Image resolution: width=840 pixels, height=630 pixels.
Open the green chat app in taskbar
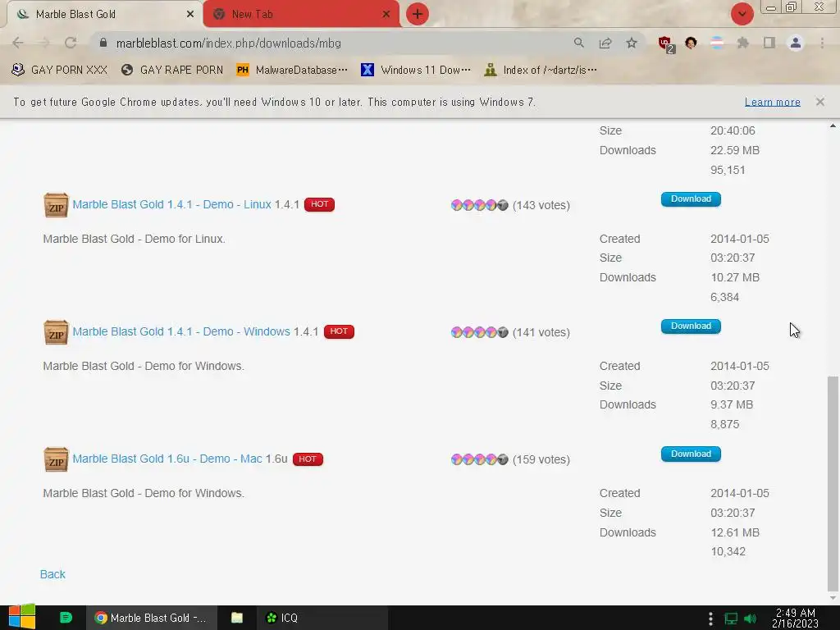pyautogui.click(x=66, y=618)
